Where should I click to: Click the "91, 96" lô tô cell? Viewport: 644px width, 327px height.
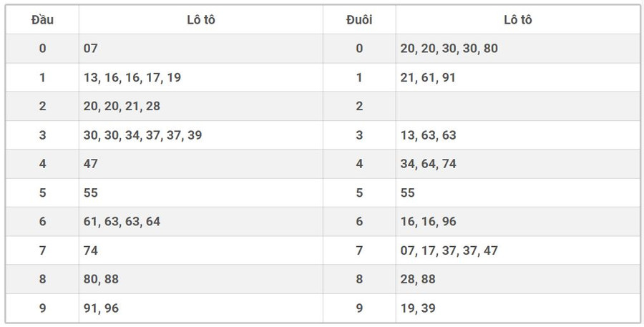(x=101, y=308)
